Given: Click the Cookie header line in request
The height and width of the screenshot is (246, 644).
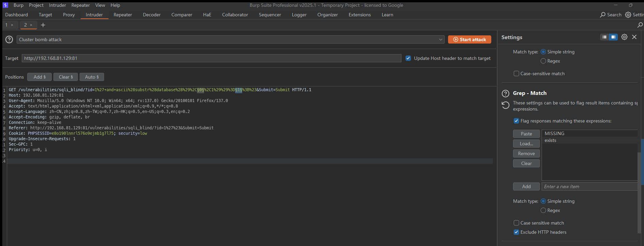Looking at the screenshot, I should pyautogui.click(x=78, y=133).
